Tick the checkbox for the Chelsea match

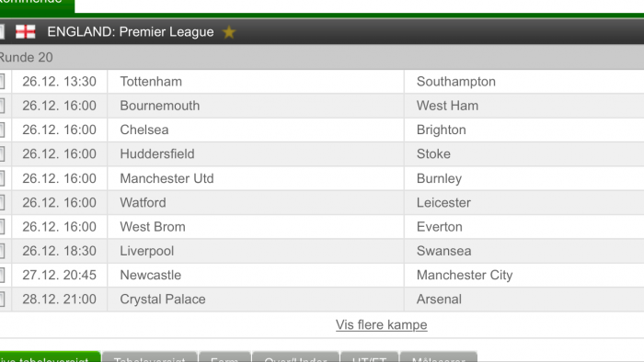click(2, 130)
